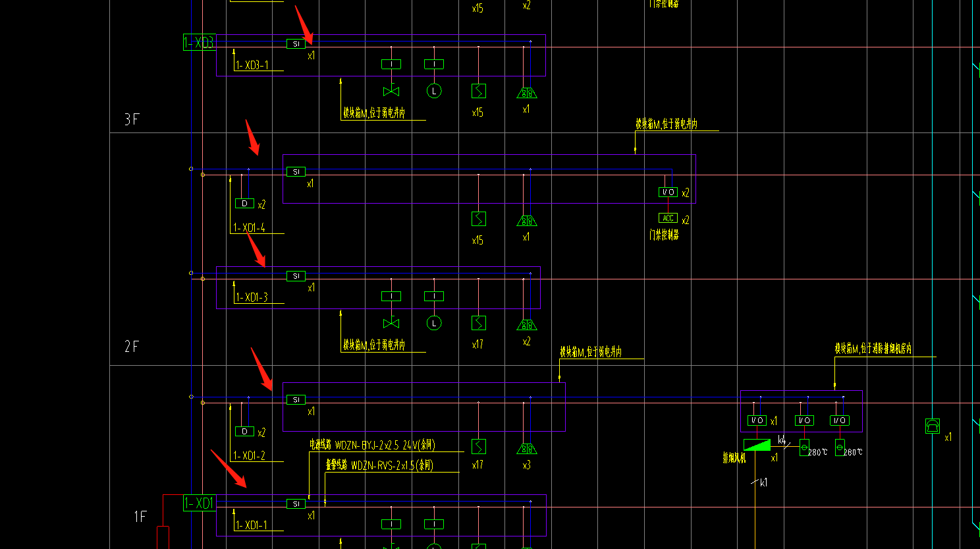980x549 pixels.
Task: Click the green exhaust fan symbol
Action: [x=757, y=445]
